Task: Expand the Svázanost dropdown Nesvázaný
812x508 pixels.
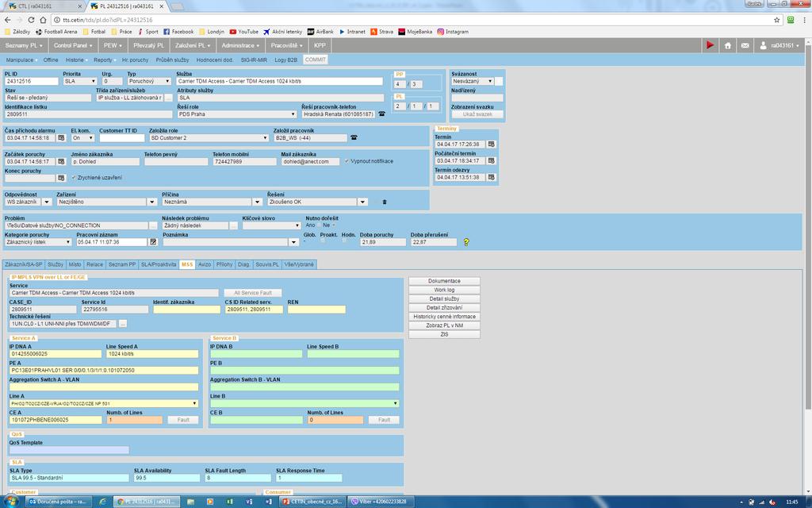Action: (x=472, y=82)
